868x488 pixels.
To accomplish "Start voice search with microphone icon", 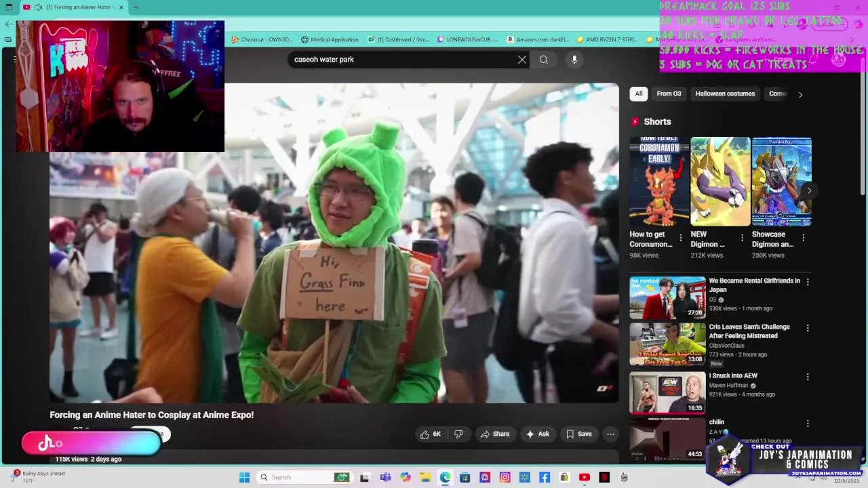I will tap(574, 60).
